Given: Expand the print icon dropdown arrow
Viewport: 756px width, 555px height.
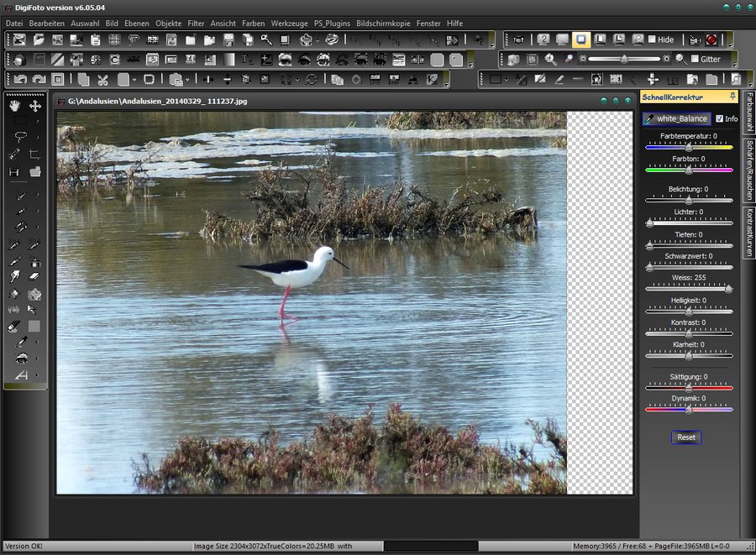Looking at the screenshot, I should coord(318,39).
